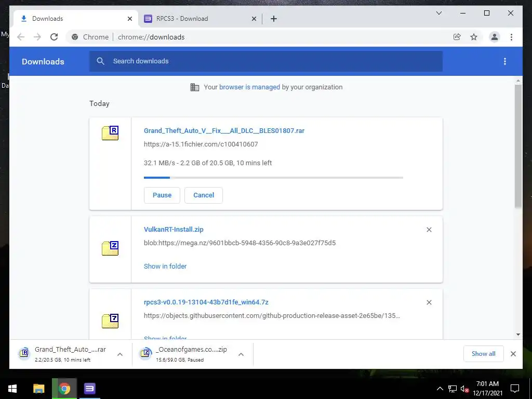This screenshot has height=399, width=532.
Task: Open the rpcs3-v0.0.19 7z file link
Action: 206,302
